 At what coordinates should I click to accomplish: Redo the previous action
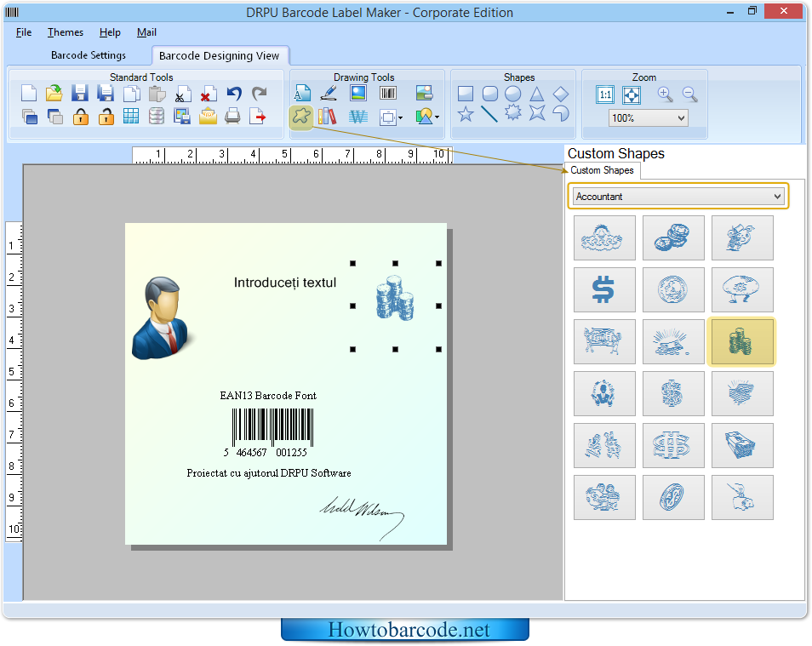tap(259, 94)
